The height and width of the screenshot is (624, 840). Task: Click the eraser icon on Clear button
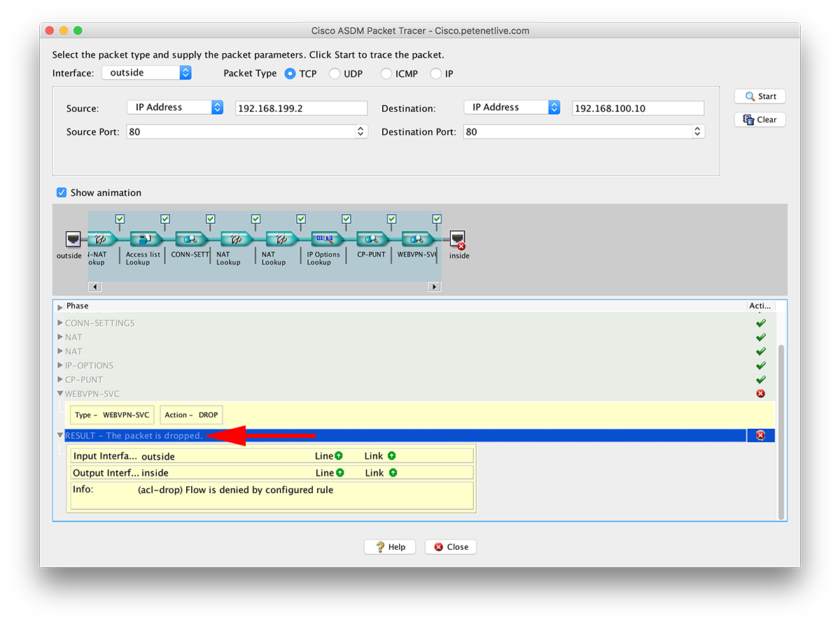coord(748,120)
